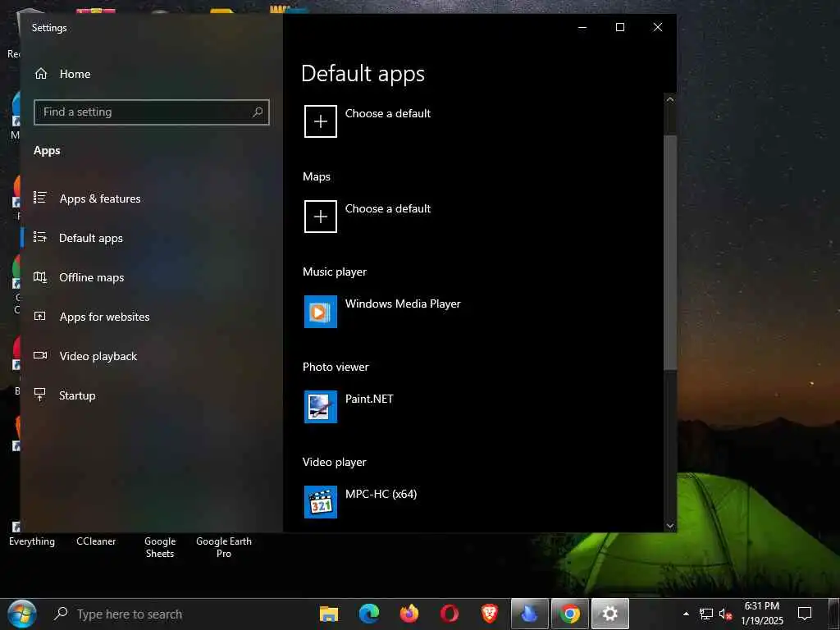Open Home in Settings sidebar

coord(75,74)
